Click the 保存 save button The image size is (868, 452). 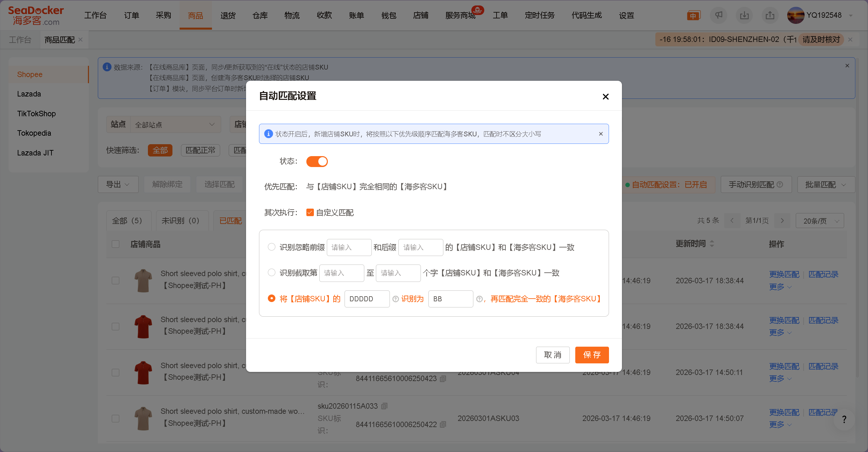592,355
